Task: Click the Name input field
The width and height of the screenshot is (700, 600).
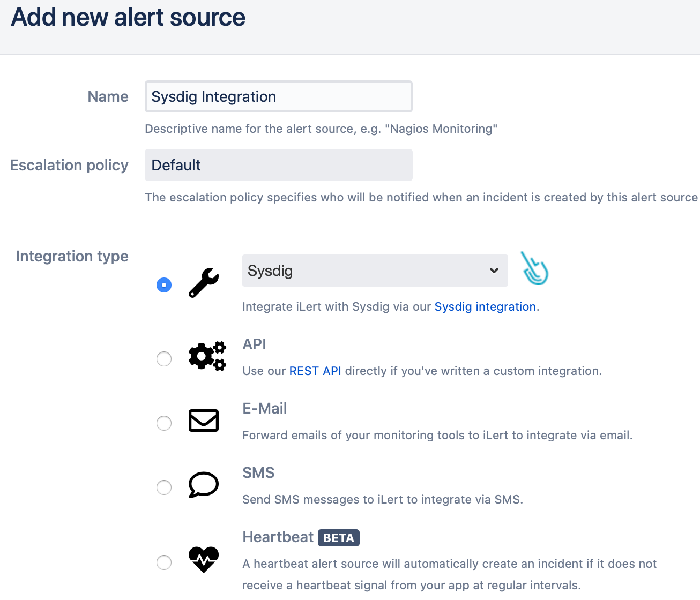Action: 278,96
